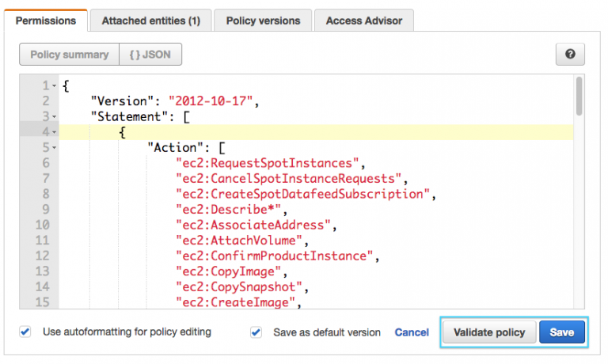Collapse the object fold on line 4
This screenshot has height=364, width=608.
54,132
